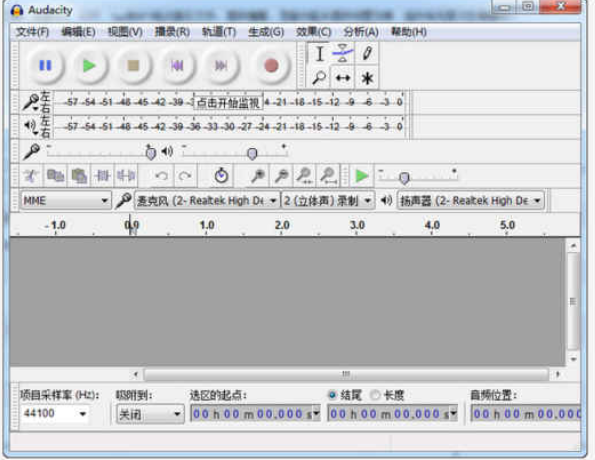Open the 吸附到 关闭 snap dropdown

coord(150,414)
